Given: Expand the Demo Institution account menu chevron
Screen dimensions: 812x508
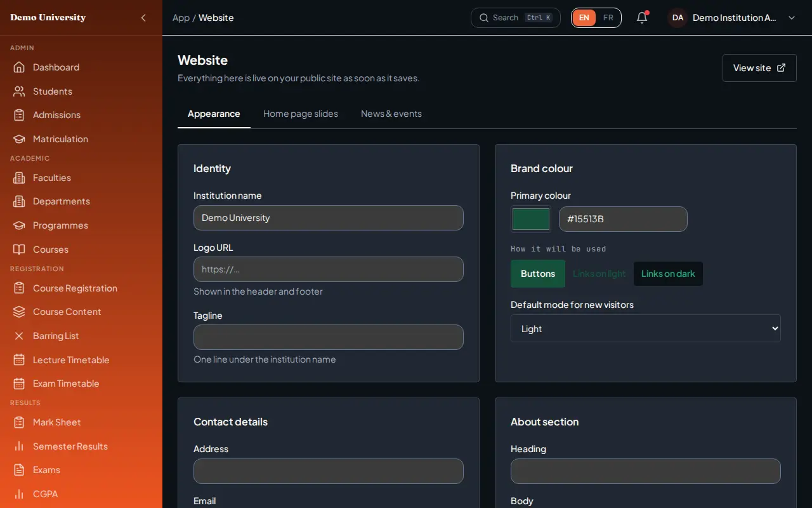Looking at the screenshot, I should tap(792, 18).
